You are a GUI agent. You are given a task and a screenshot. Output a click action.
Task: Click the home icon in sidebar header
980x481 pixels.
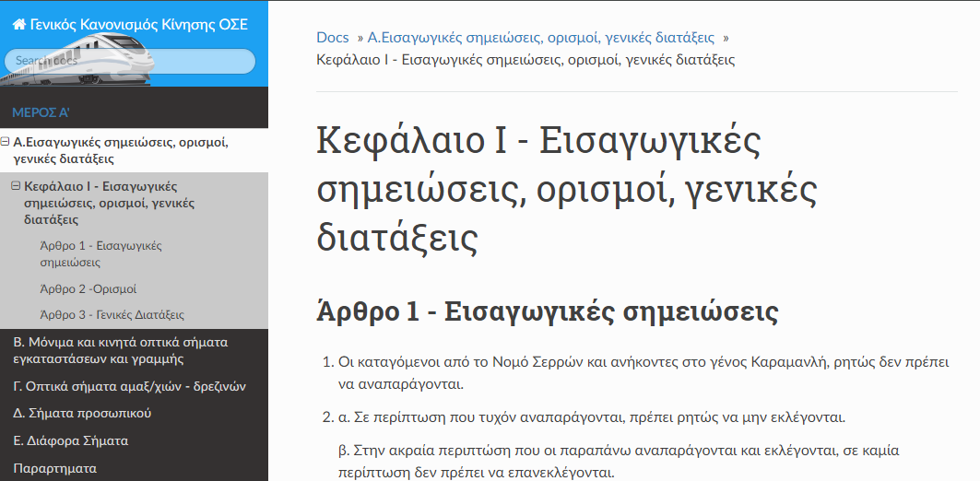tap(18, 25)
